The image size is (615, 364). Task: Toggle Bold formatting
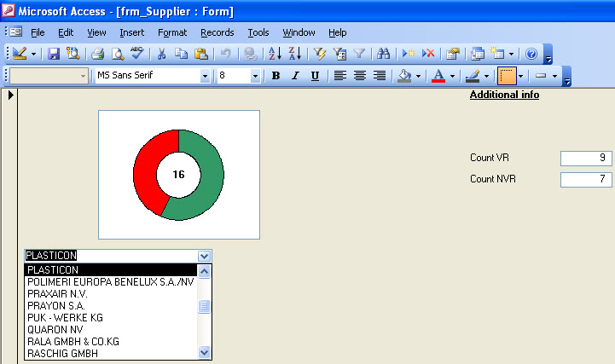tap(276, 76)
